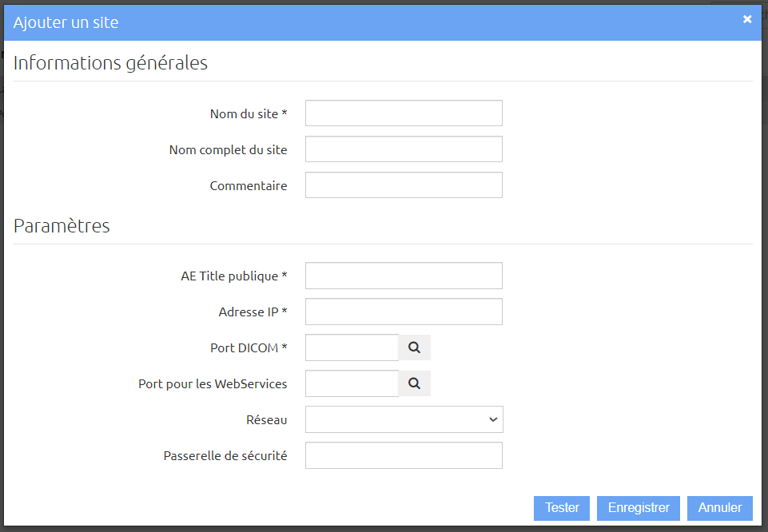Click the Tester button
The image size is (768, 532).
pyautogui.click(x=562, y=508)
